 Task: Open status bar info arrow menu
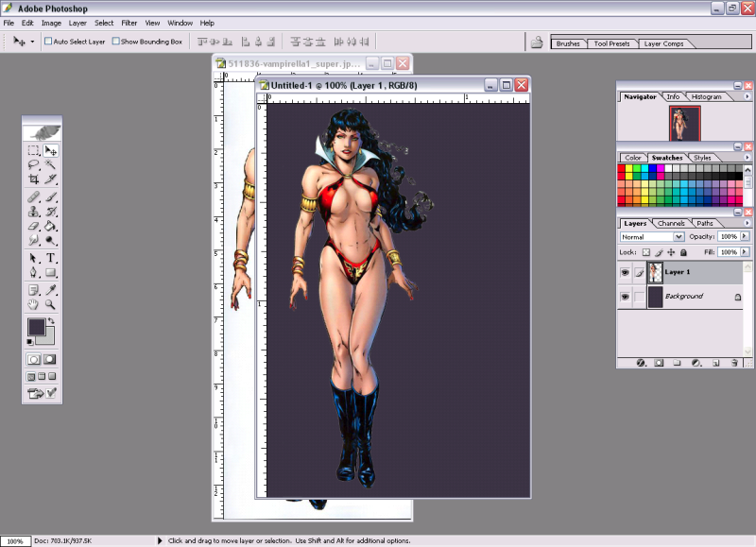click(160, 540)
